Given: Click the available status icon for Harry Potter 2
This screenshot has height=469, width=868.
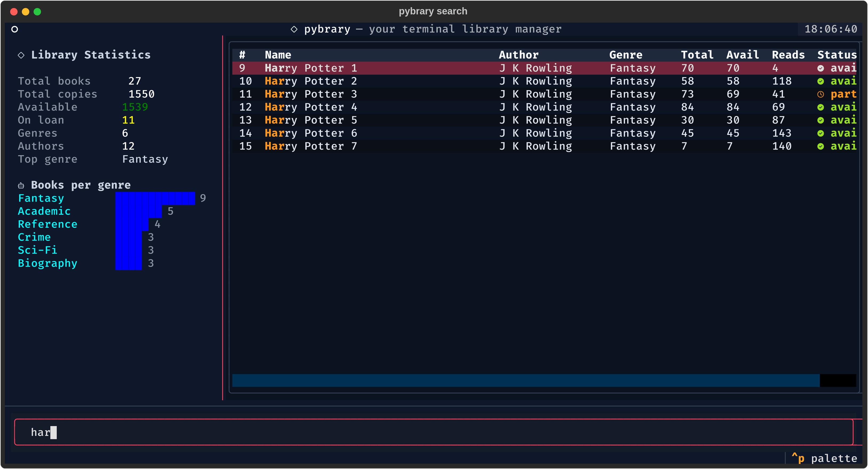Looking at the screenshot, I should (821, 81).
